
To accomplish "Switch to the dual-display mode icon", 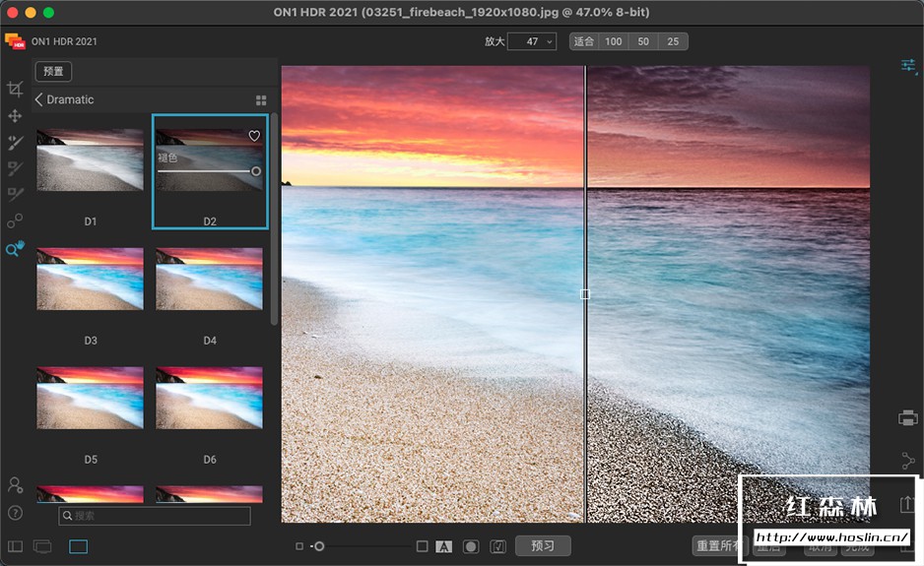I will pyautogui.click(x=42, y=546).
